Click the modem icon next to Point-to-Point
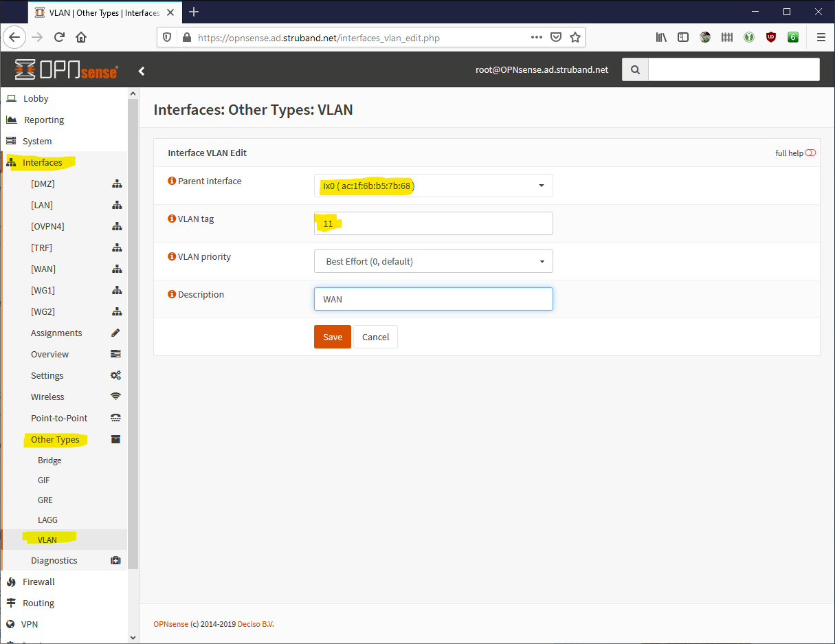This screenshot has height=644, width=835. pyautogui.click(x=115, y=417)
